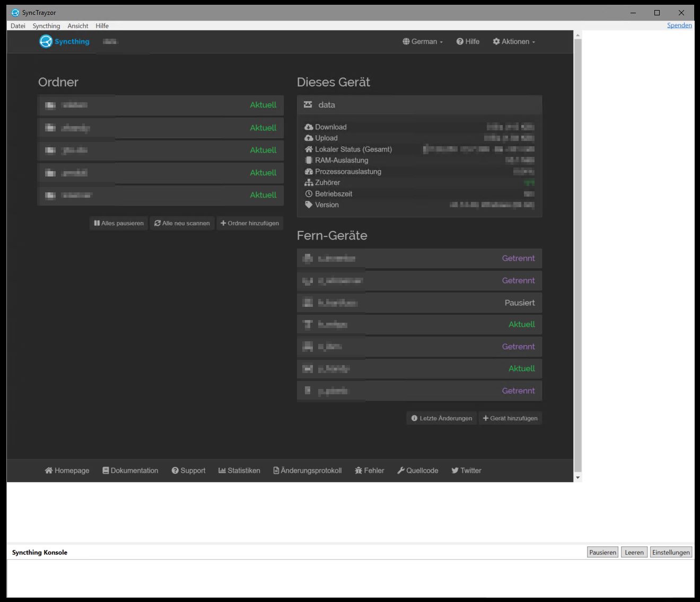This screenshot has width=700, height=602.
Task: Click Ordner hinzufügen
Action: [250, 223]
